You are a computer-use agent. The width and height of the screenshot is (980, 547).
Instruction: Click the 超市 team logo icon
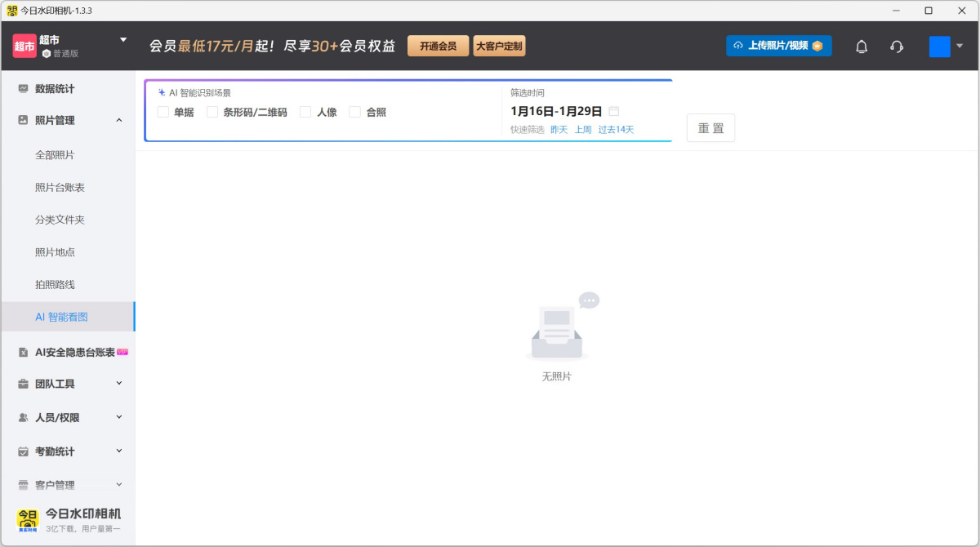point(24,46)
